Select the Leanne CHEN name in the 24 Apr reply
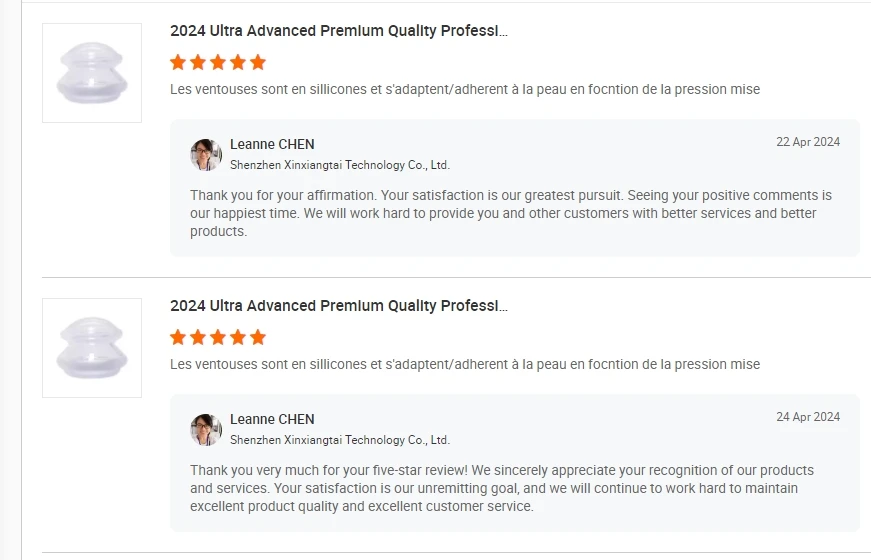Screen dimensions: 871x560 pos(272,419)
